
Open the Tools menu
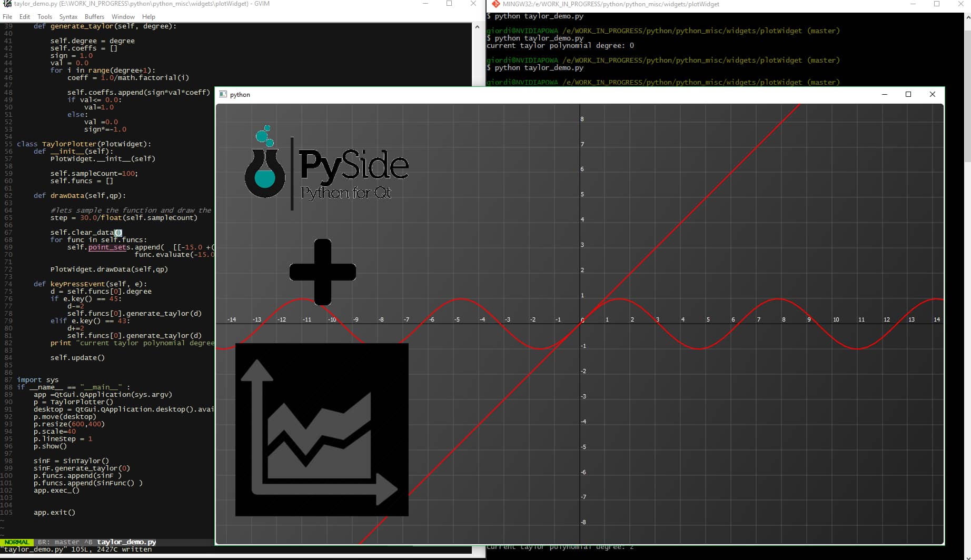(x=44, y=16)
